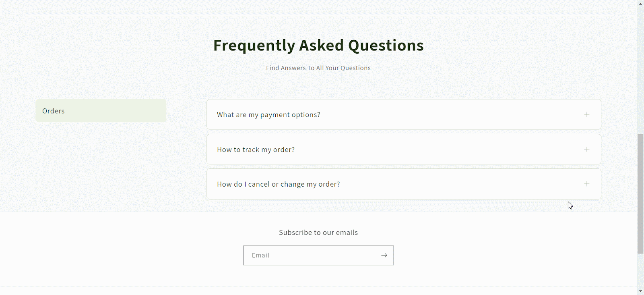644x295 pixels.
Task: Click the scrollbar down arrow
Action: 640,291
